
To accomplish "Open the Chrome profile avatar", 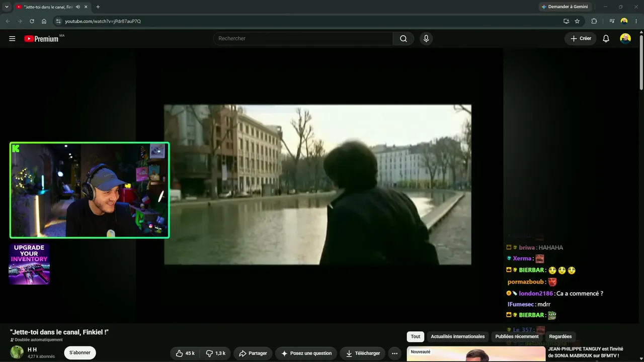I will coord(624,21).
